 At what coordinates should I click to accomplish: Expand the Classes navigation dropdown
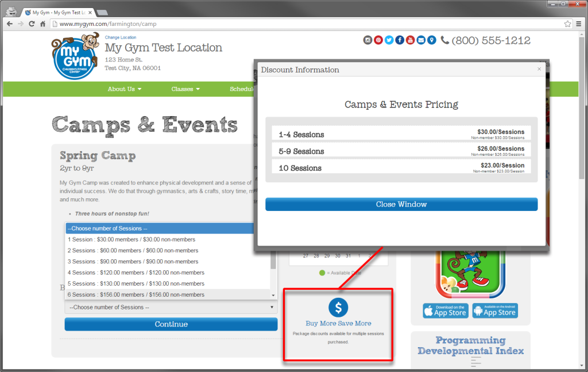pos(185,89)
